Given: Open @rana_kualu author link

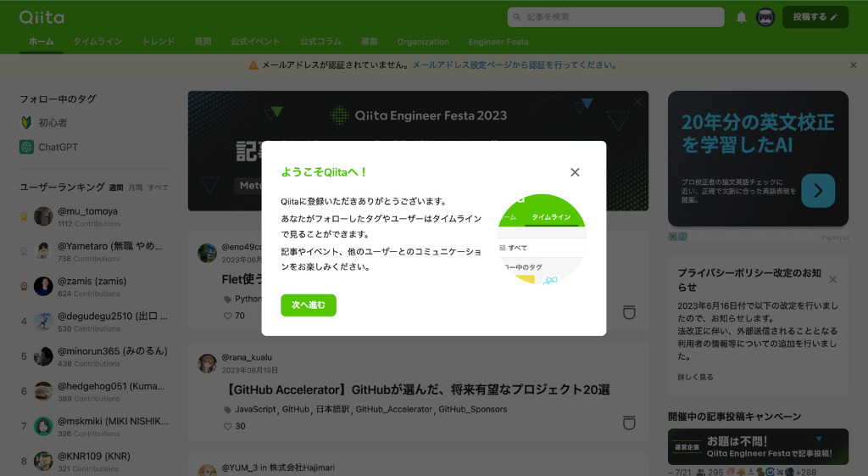Looking at the screenshot, I should pos(247,357).
